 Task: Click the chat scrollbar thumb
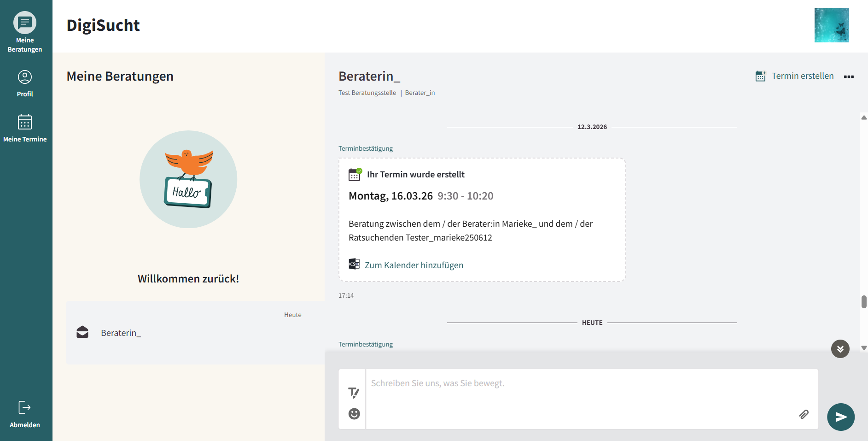(x=864, y=302)
